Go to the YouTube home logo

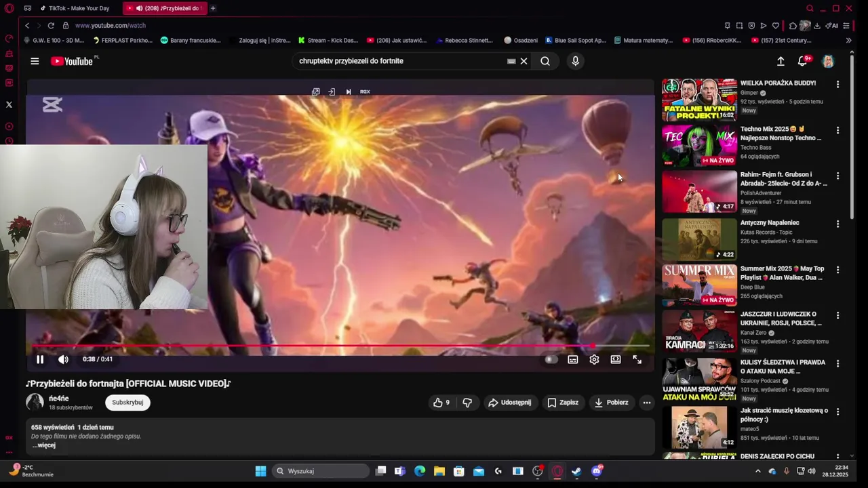[x=72, y=61]
